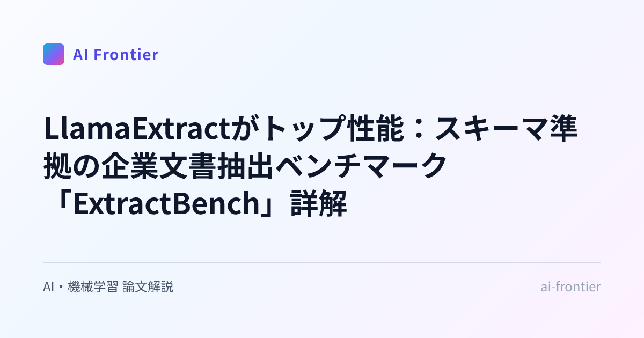This screenshot has width=644, height=338.
Task: Open the 論文解説 category label
Action: click(148, 287)
